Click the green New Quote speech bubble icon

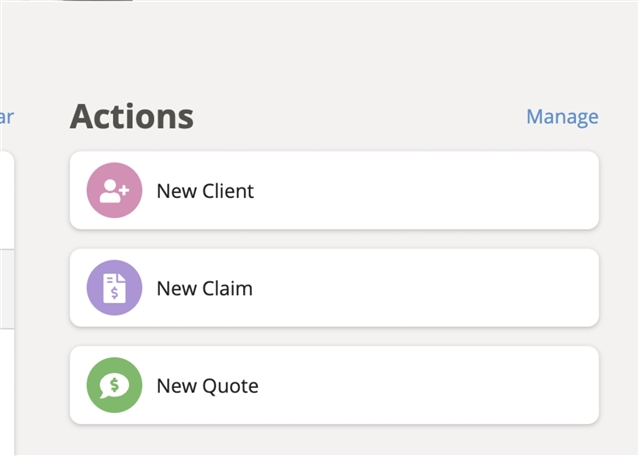click(x=114, y=385)
